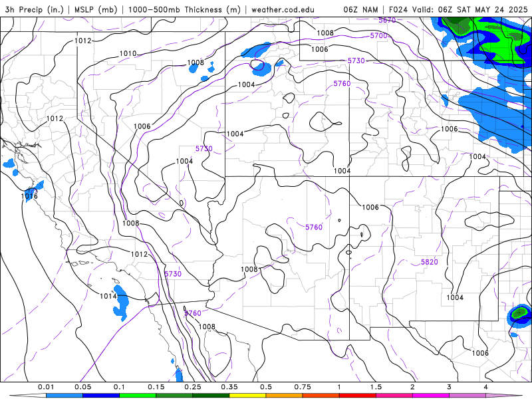Click the '0.5' legend value
Screen dimensions: 532x399
pos(266,387)
